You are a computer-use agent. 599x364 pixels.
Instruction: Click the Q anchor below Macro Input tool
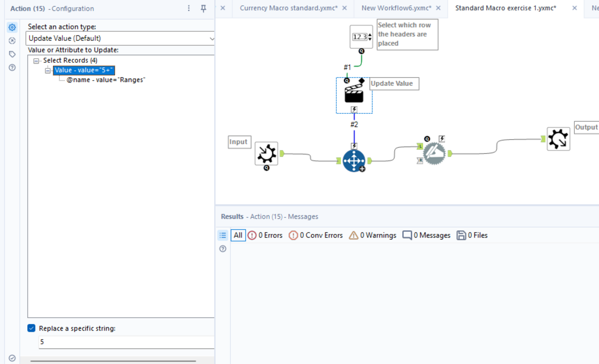pos(267,168)
